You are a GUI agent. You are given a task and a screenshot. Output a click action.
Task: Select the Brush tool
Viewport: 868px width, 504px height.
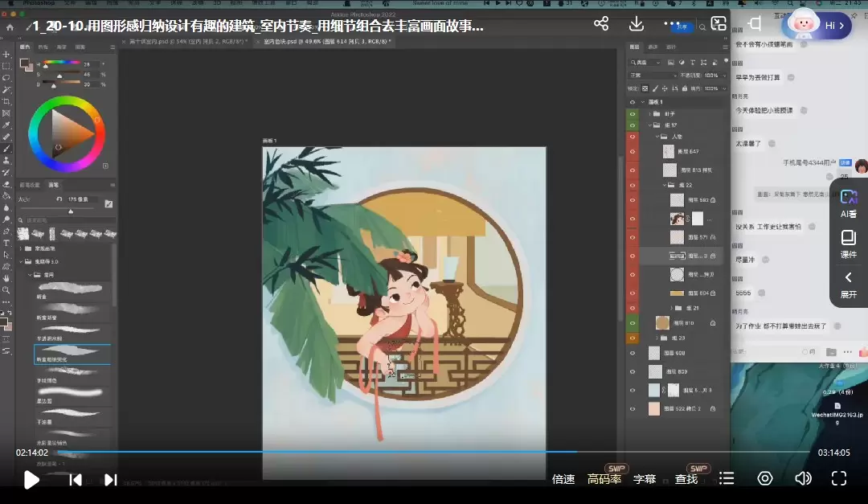(6, 149)
